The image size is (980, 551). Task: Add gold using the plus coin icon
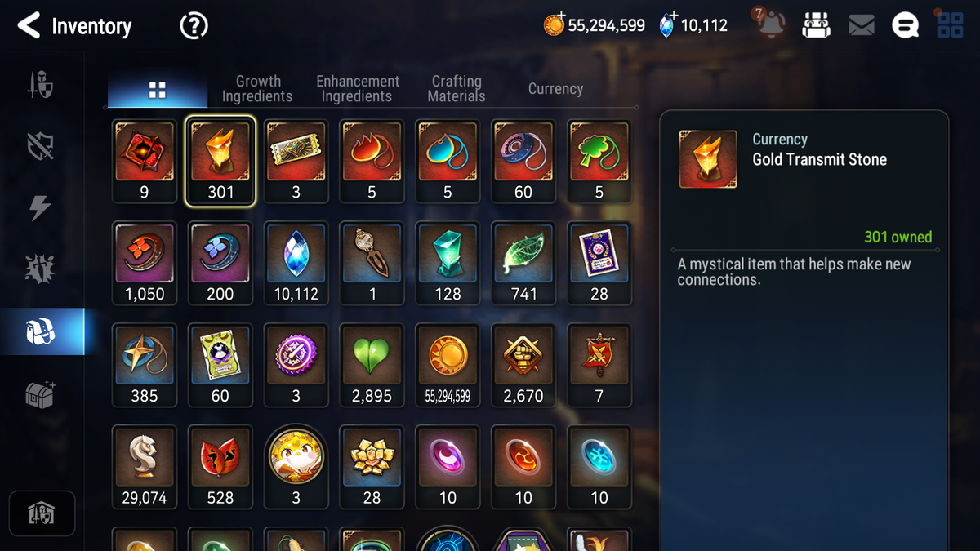click(x=555, y=25)
